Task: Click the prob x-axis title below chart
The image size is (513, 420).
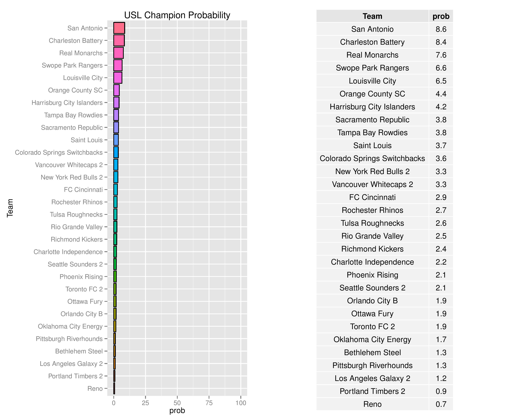Action: [177, 411]
